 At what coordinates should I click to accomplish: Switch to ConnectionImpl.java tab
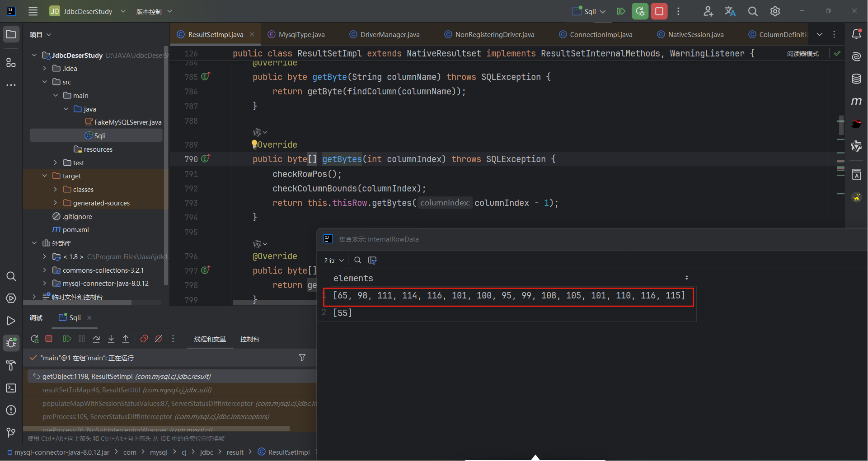tap(596, 34)
